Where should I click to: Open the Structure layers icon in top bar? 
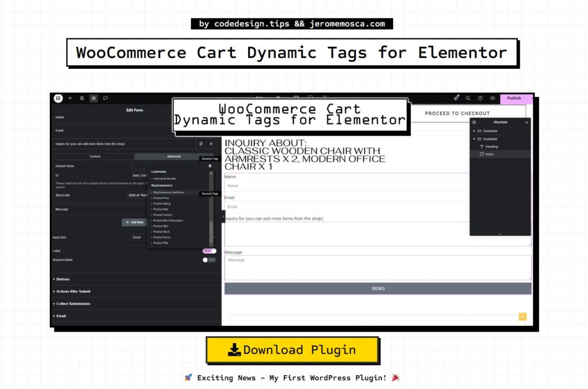pos(94,98)
